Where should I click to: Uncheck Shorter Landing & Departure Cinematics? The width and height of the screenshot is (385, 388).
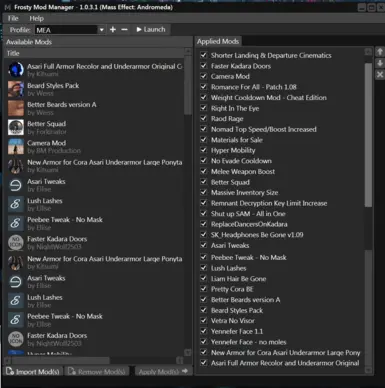tap(203, 55)
